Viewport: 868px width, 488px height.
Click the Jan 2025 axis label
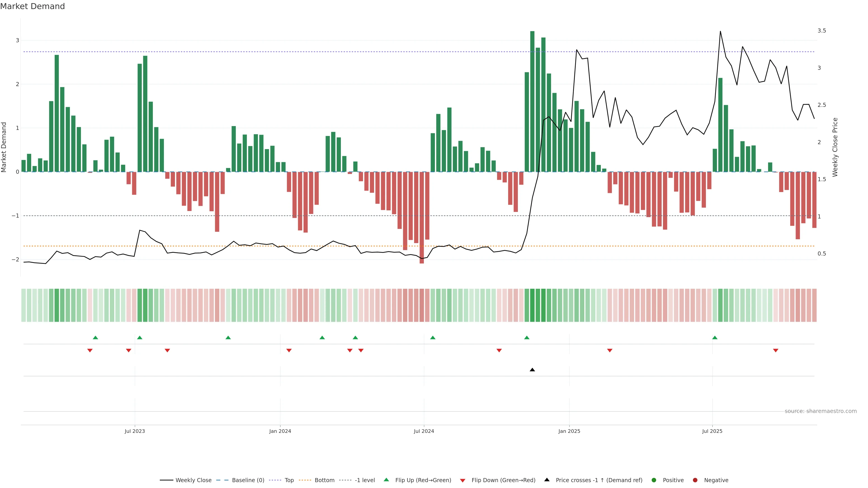coord(569,432)
